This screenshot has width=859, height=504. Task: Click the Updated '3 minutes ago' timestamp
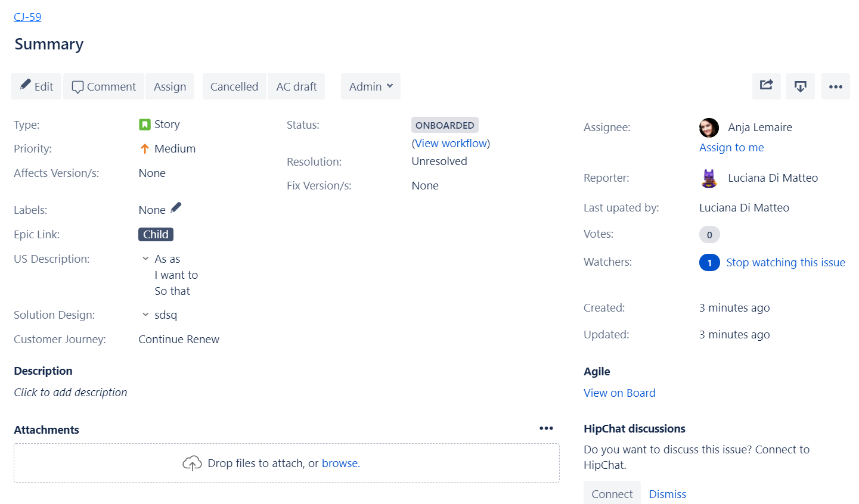(734, 335)
